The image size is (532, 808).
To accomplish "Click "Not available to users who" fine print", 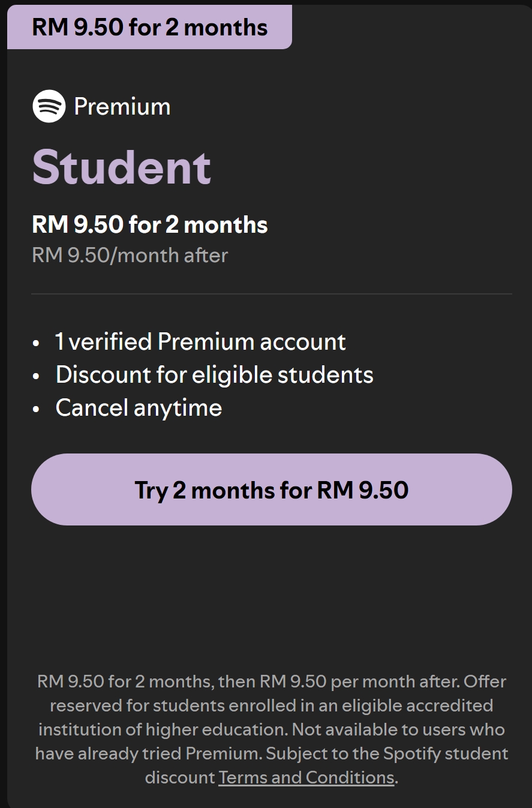I will click(x=398, y=729).
